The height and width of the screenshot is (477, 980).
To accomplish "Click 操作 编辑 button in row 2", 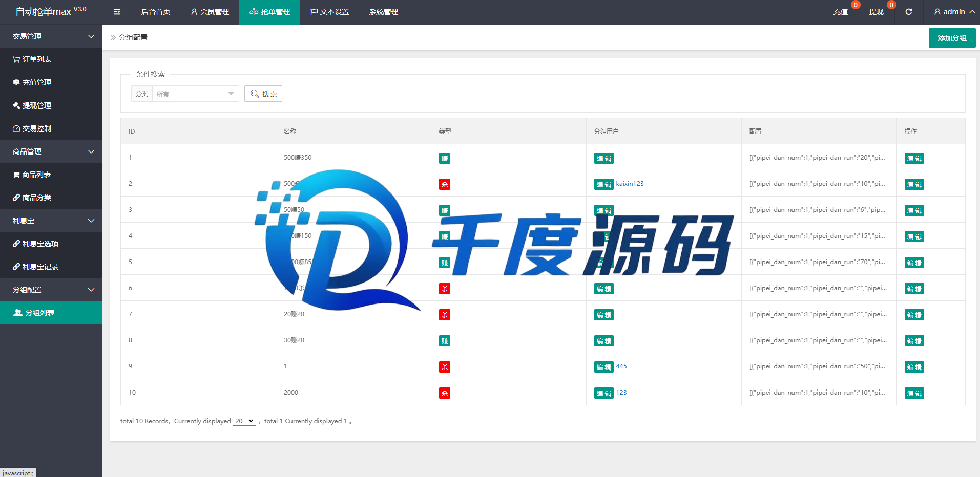I will click(914, 184).
